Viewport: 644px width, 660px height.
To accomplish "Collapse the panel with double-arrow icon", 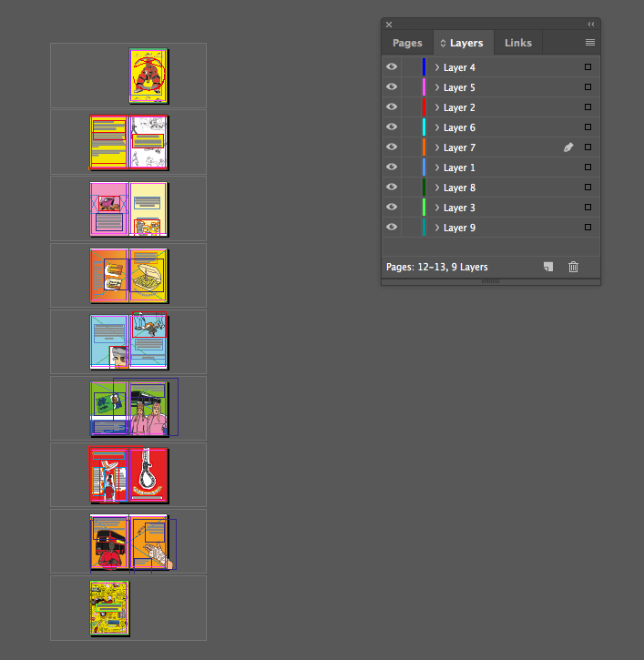I will click(x=591, y=25).
